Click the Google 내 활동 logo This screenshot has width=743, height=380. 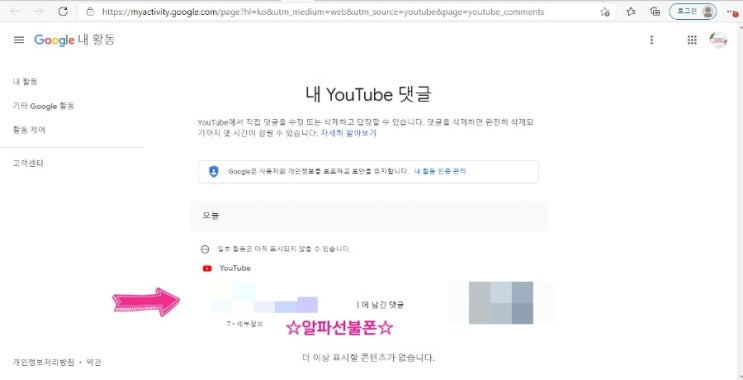74,40
